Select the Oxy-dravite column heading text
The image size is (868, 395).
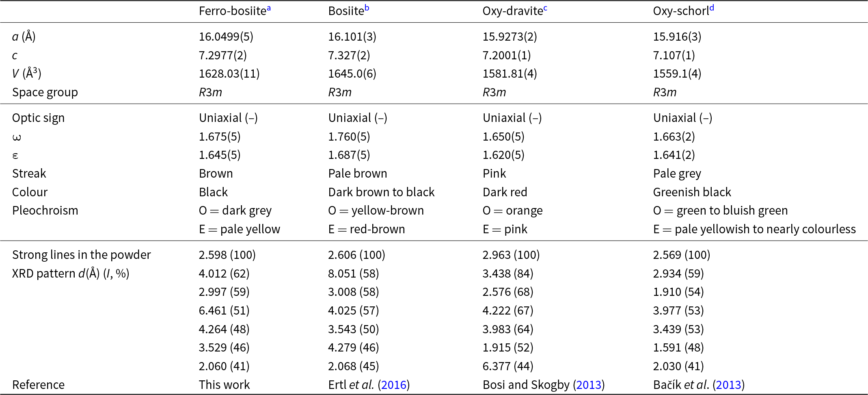(512, 11)
